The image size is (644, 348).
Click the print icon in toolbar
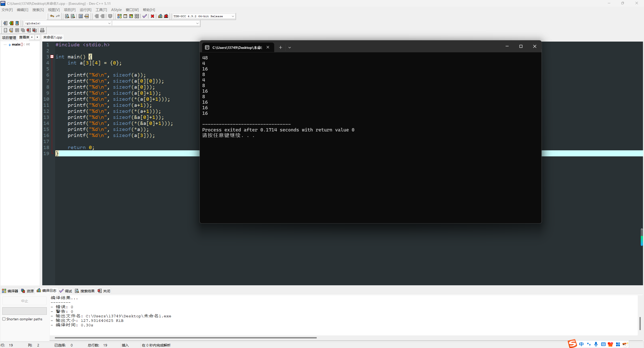42,30
